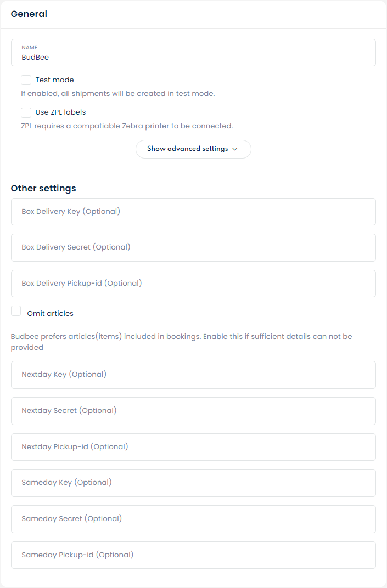This screenshot has height=588, width=387.
Task: Select the Nextday Pickup-id field
Action: point(193,447)
